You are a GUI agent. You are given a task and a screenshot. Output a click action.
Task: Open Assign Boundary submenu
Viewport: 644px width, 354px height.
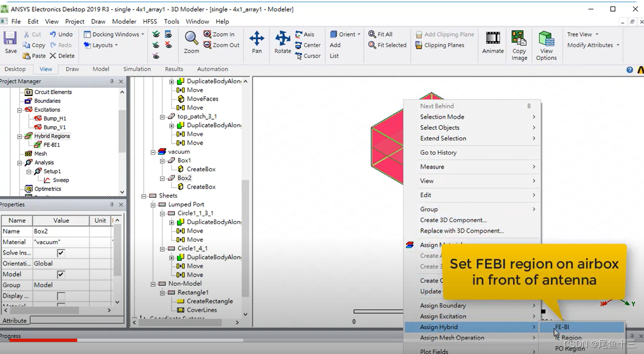pos(472,306)
